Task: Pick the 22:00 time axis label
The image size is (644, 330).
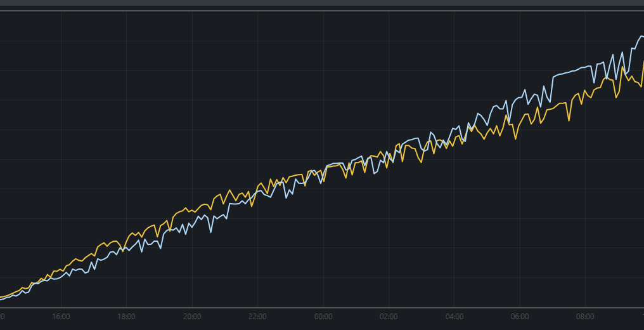Action: pyautogui.click(x=257, y=317)
